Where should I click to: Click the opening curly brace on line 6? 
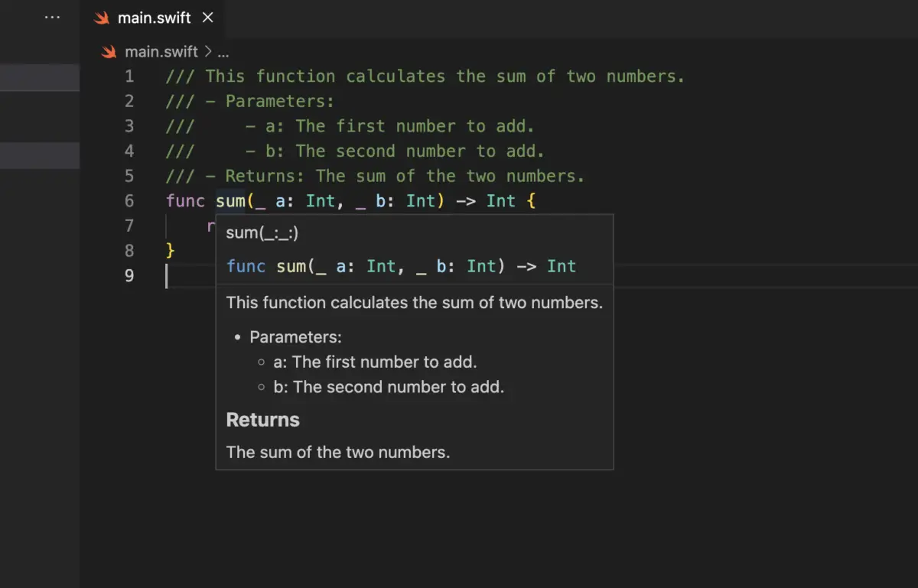pyautogui.click(x=530, y=201)
